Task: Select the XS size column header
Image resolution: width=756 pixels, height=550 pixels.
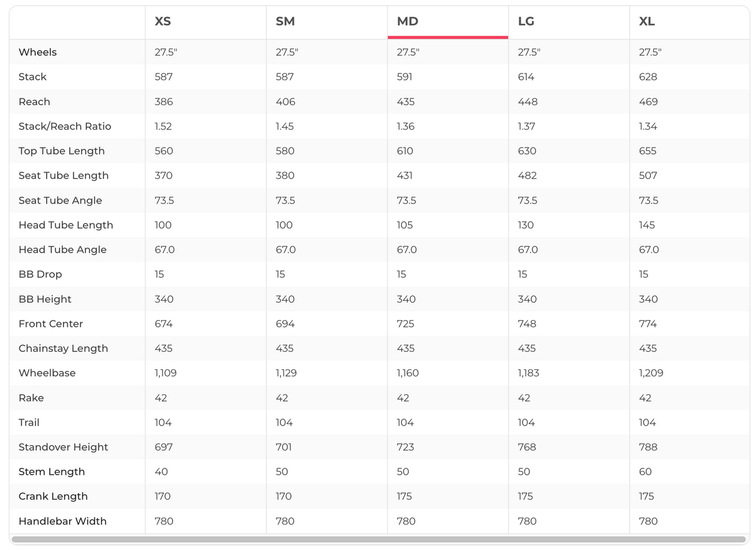Action: tap(163, 22)
